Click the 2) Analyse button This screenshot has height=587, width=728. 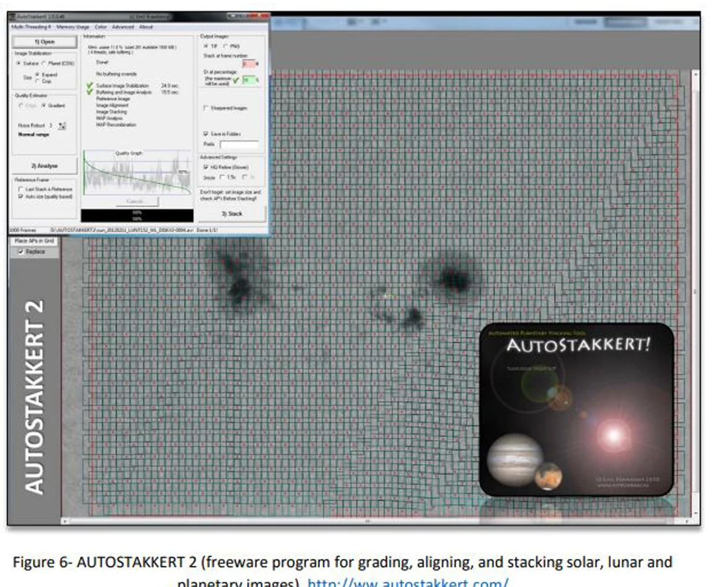45,166
